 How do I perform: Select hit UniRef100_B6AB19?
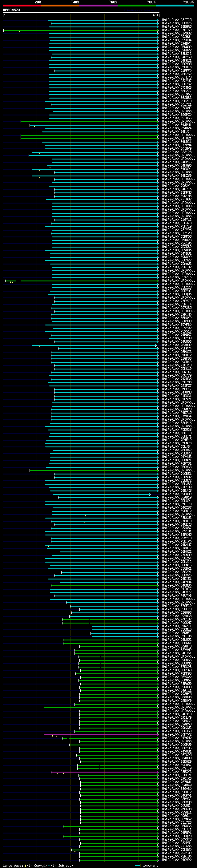pos(176,497)
